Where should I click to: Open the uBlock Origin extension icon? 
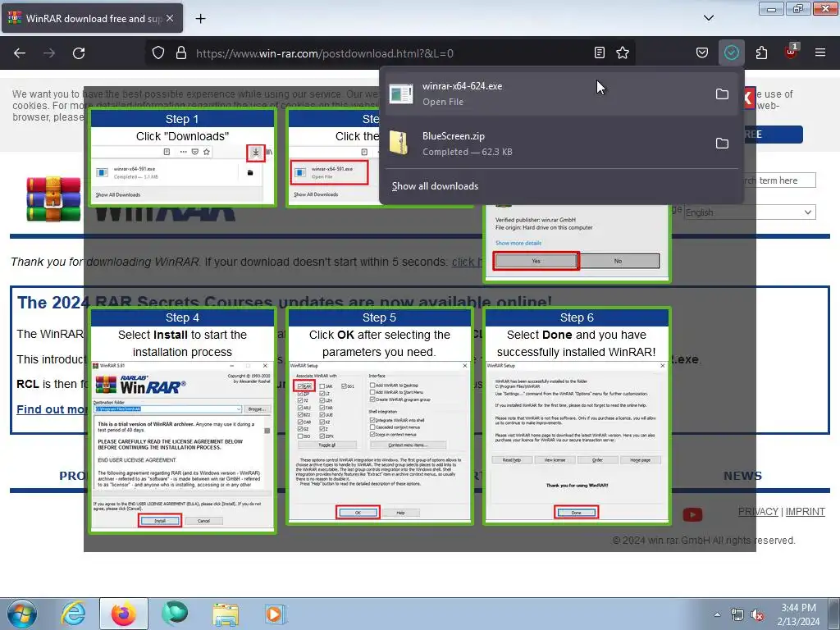[x=791, y=52]
